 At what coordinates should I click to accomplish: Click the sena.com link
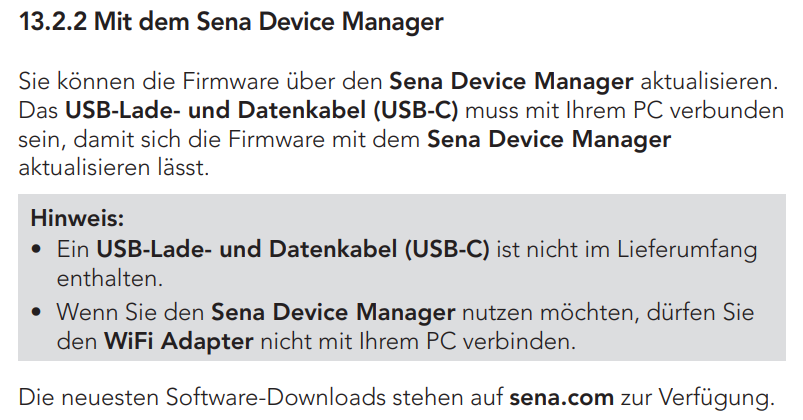pyautogui.click(x=553, y=396)
